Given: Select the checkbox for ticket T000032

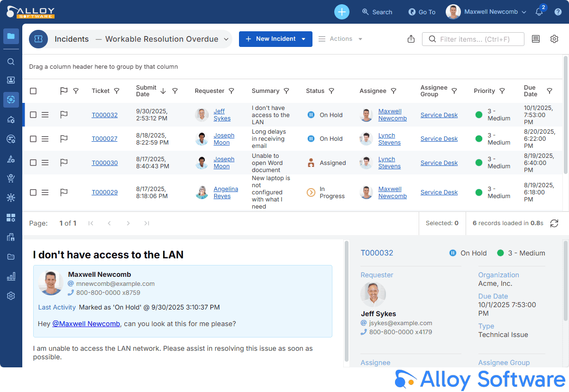Looking at the screenshot, I should point(33,115).
